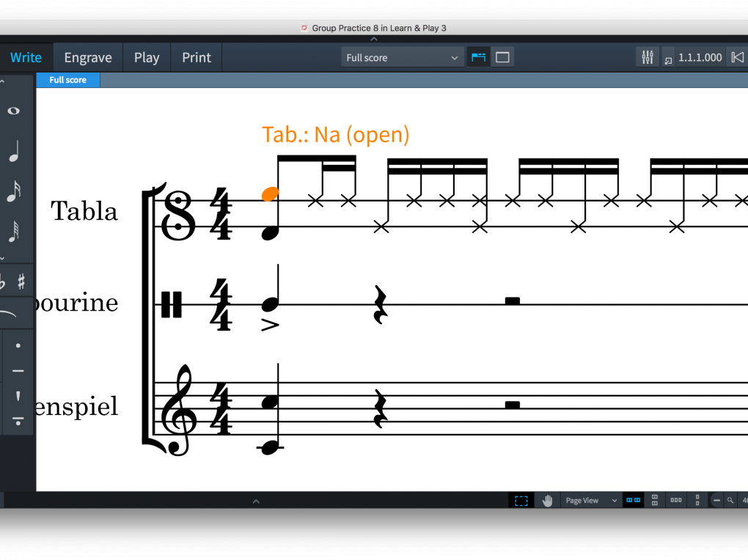This screenshot has height=560, width=748.
Task: Expand the bottom panel chevron
Action: point(256,501)
